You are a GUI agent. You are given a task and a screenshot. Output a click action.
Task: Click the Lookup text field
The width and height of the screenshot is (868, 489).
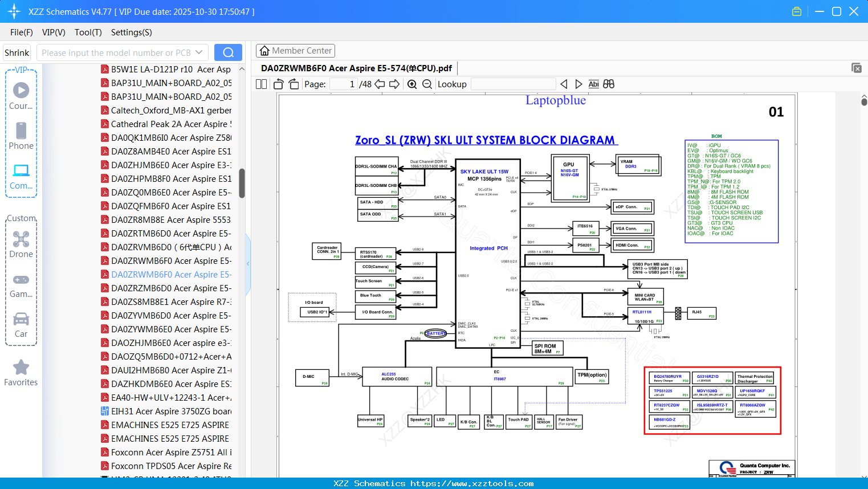(514, 84)
